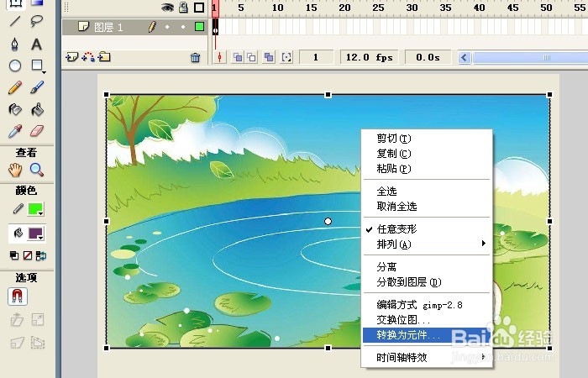Click the Rotate and Skew option
Viewport: 588px width, 378px height.
pos(17,320)
